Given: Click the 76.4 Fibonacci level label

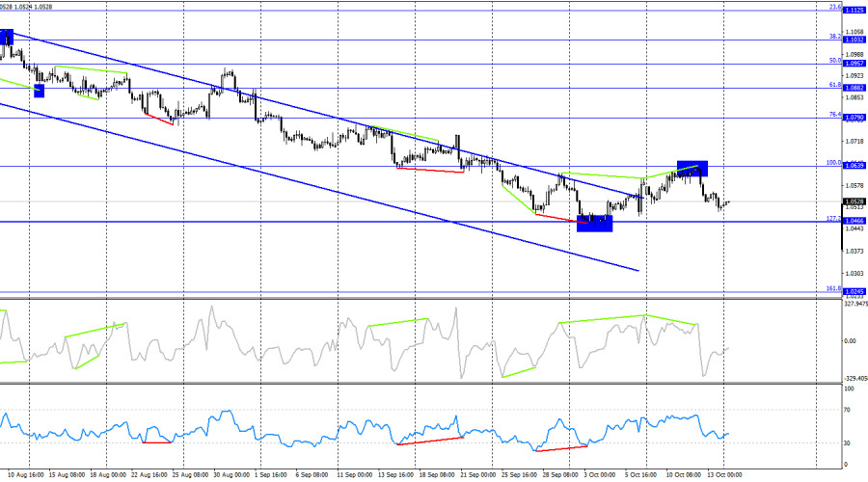Looking at the screenshot, I should pyautogui.click(x=835, y=115).
